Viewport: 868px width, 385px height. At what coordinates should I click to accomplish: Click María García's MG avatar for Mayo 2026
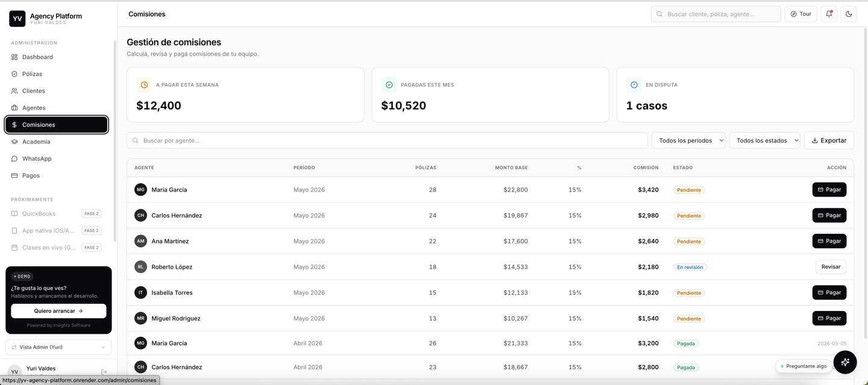pyautogui.click(x=140, y=190)
